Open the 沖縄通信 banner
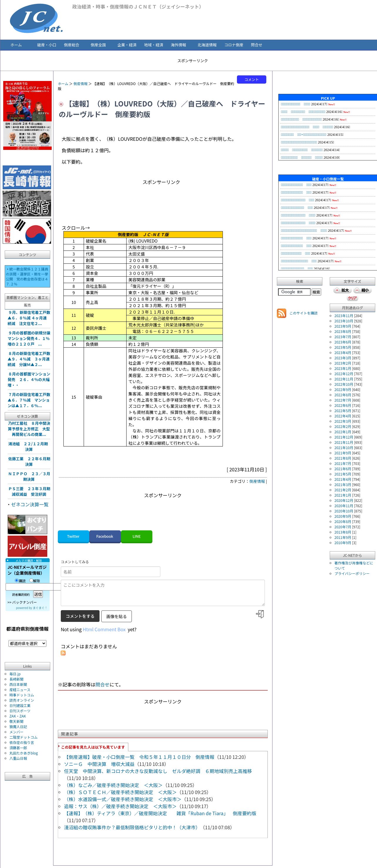The width and height of the screenshot is (377, 868). point(27,204)
